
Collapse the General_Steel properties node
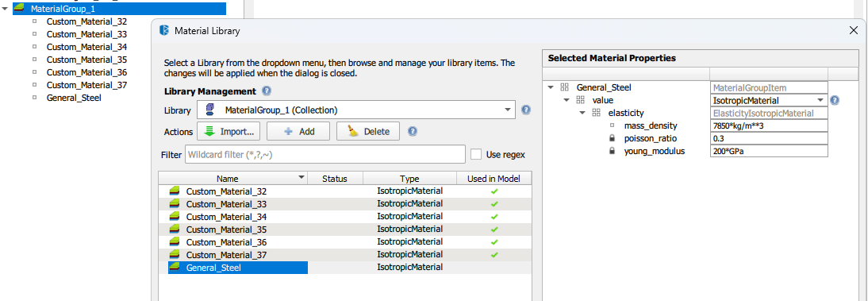pyautogui.click(x=551, y=87)
